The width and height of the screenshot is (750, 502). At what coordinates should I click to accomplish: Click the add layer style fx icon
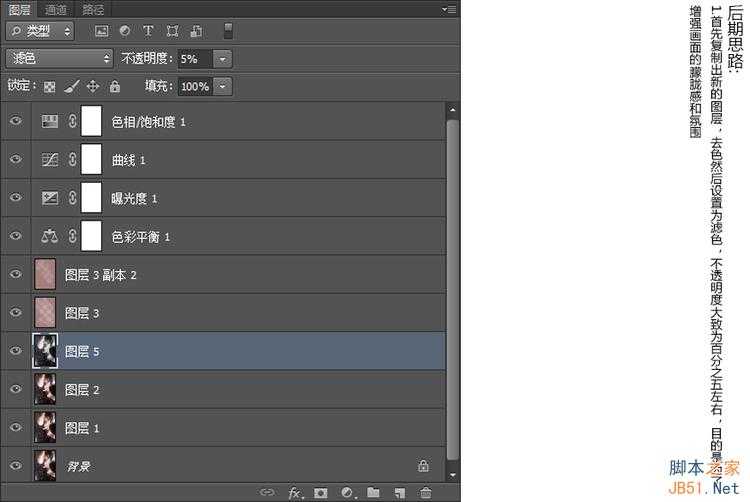point(295,492)
